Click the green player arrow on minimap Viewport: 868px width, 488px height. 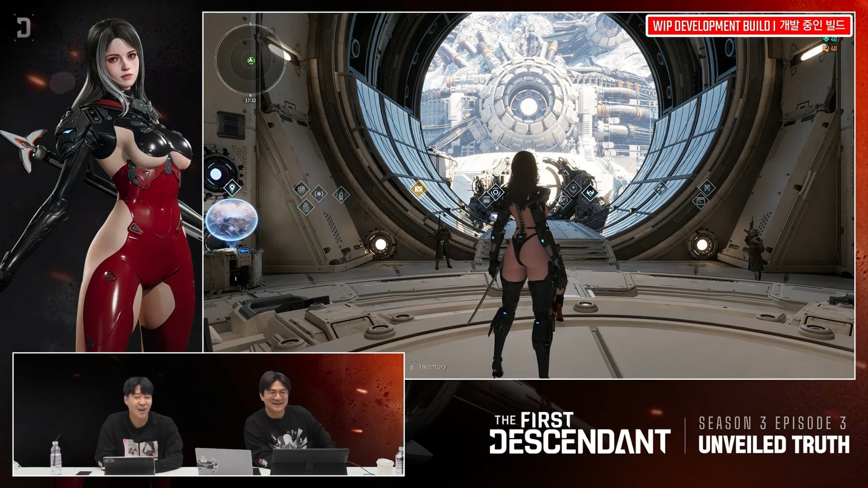tap(251, 61)
